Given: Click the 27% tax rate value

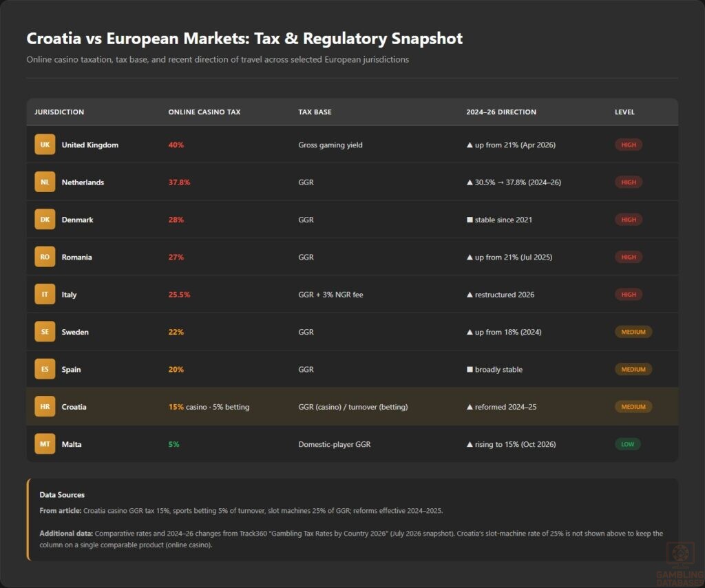Looking at the screenshot, I should (176, 257).
